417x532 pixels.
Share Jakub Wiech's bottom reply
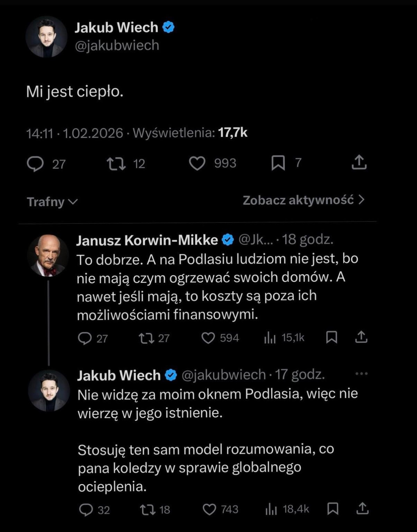(x=362, y=509)
